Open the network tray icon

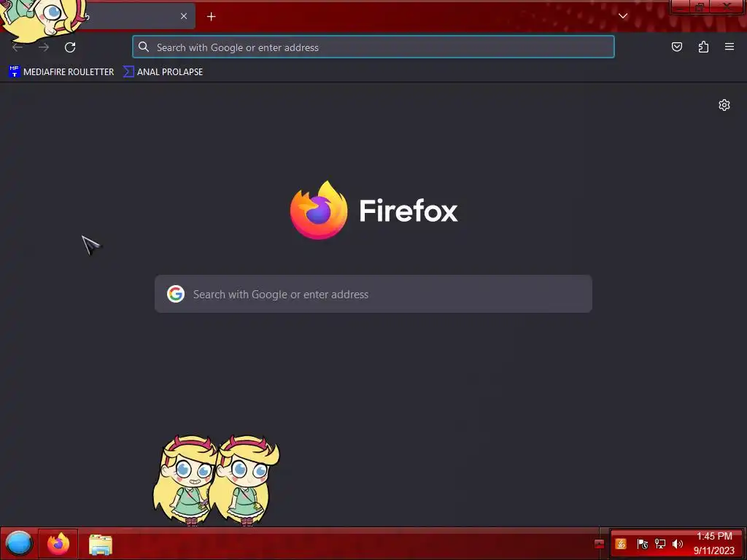[660, 544]
